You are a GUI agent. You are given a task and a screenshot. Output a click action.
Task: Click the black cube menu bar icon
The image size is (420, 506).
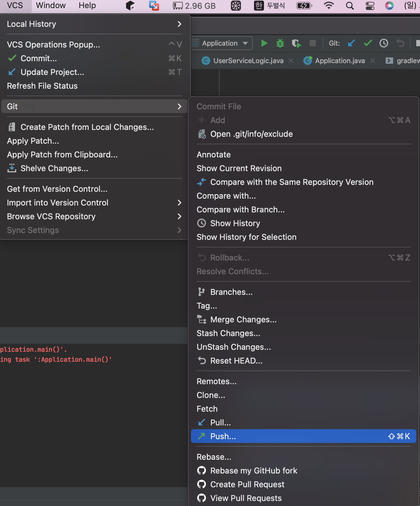[x=130, y=6]
